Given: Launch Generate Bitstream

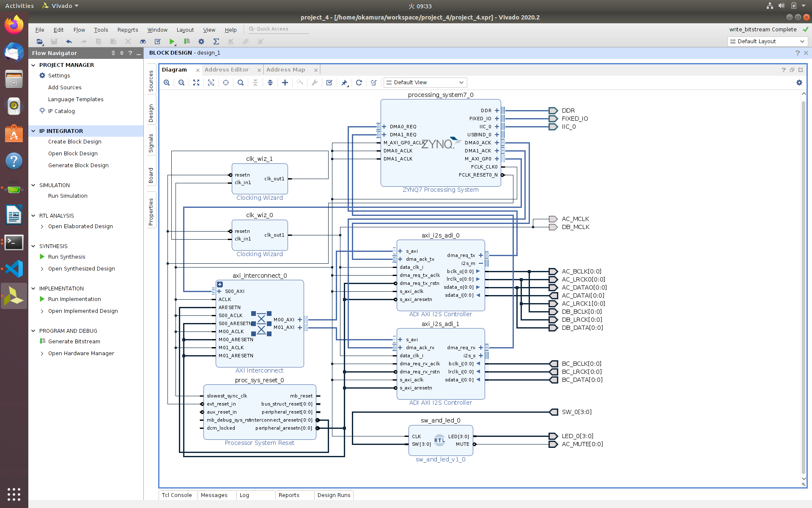Looking at the screenshot, I should (x=74, y=341).
